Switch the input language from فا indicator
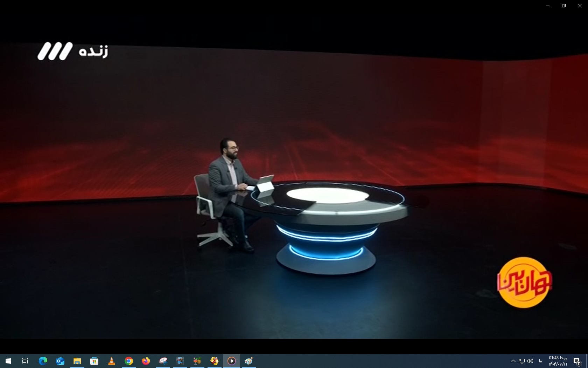 point(541,361)
